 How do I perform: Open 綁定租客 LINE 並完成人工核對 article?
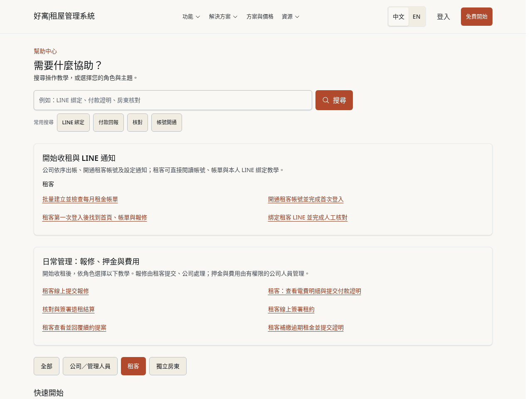point(308,218)
